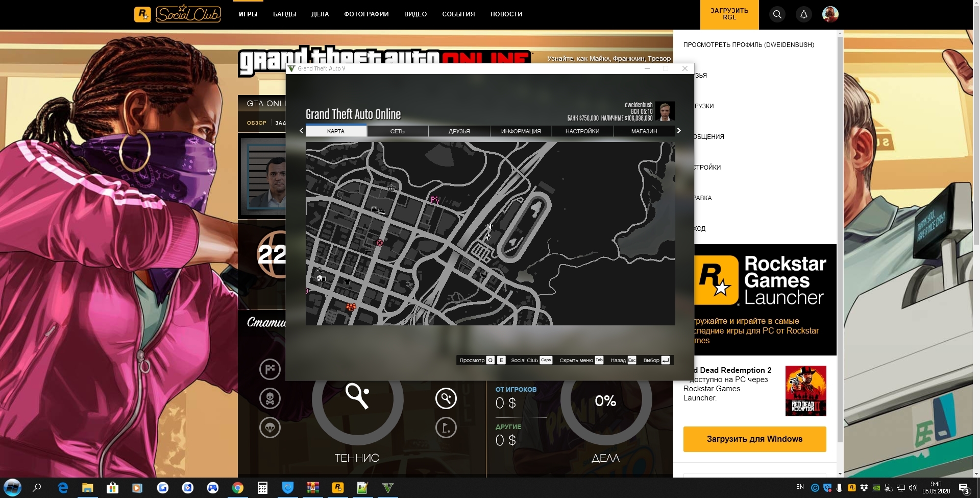Image resolution: width=980 pixels, height=498 pixels.
Task: Click scrollbar down arrow in profile panel
Action: tap(840, 473)
